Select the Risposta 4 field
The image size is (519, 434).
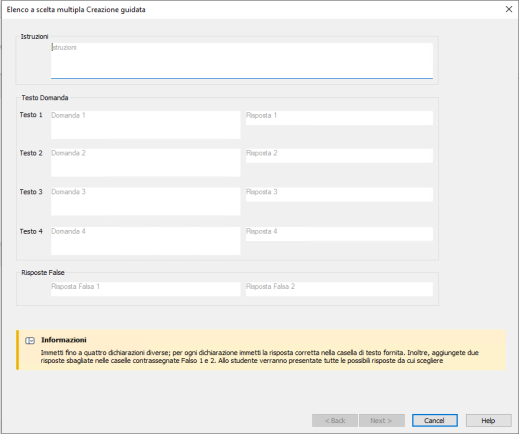coord(339,234)
